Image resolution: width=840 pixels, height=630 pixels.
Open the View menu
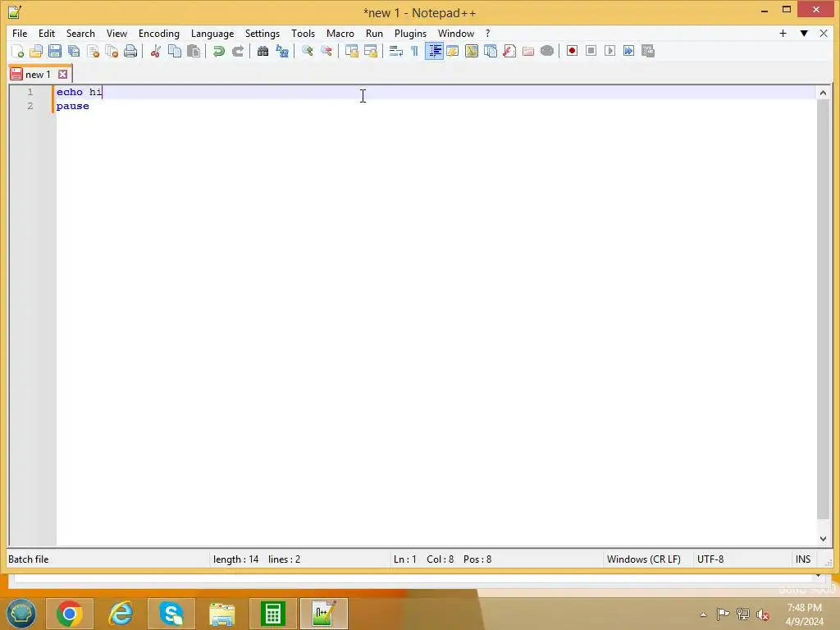pyautogui.click(x=116, y=33)
